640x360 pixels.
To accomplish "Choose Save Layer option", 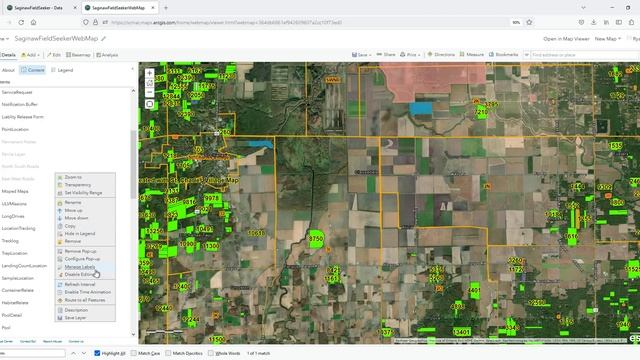I will coord(75,318).
